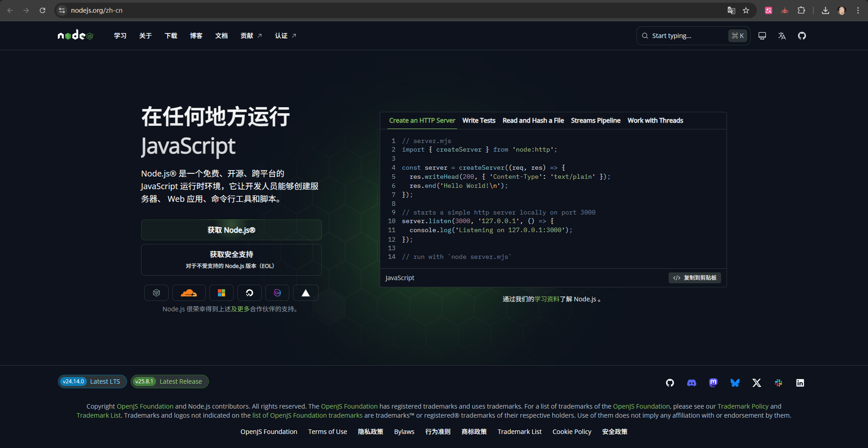This screenshot has height=448, width=868.
Task: Click the v24.14.0 Latest LTS badge
Action: pos(92,381)
